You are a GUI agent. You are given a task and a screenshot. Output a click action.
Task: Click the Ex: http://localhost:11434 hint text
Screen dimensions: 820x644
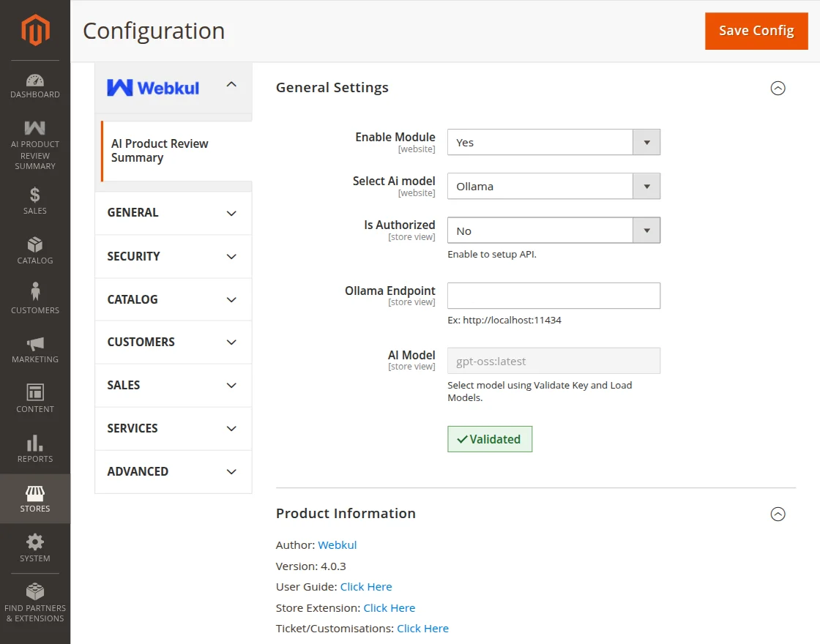504,320
